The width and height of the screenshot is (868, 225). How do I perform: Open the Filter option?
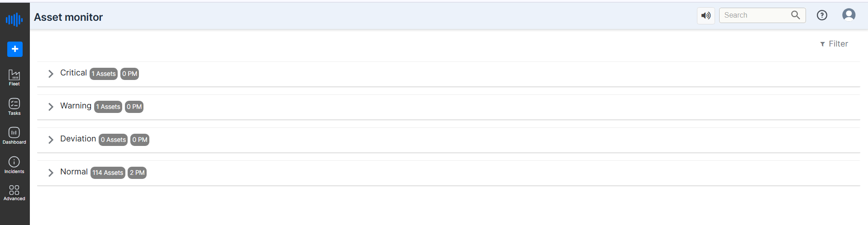[x=834, y=44]
